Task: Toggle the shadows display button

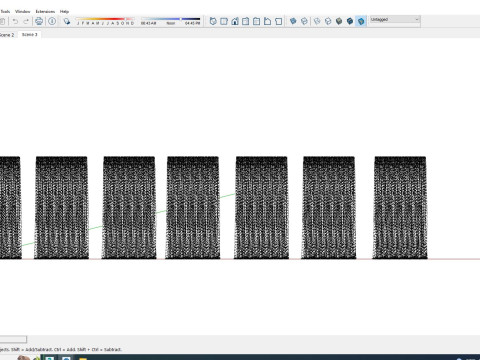Action: 67,21
